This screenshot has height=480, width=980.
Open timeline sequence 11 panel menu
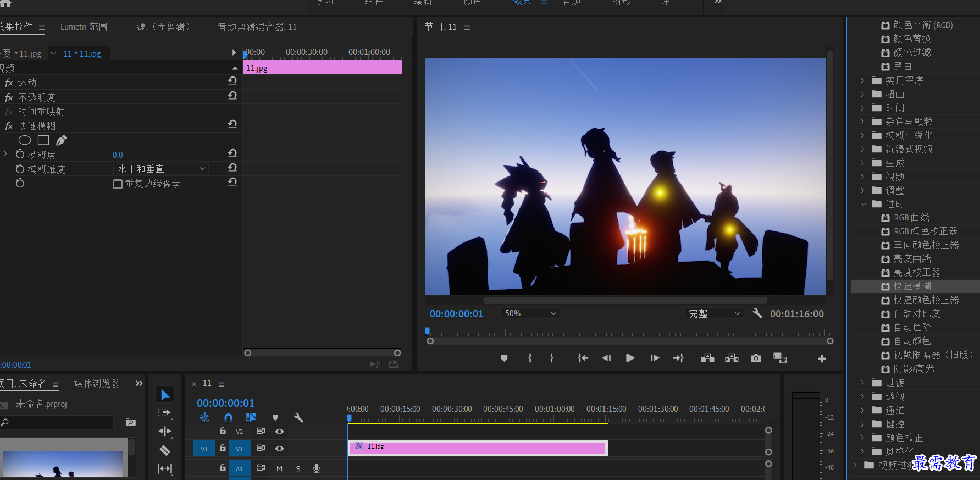pyautogui.click(x=222, y=384)
